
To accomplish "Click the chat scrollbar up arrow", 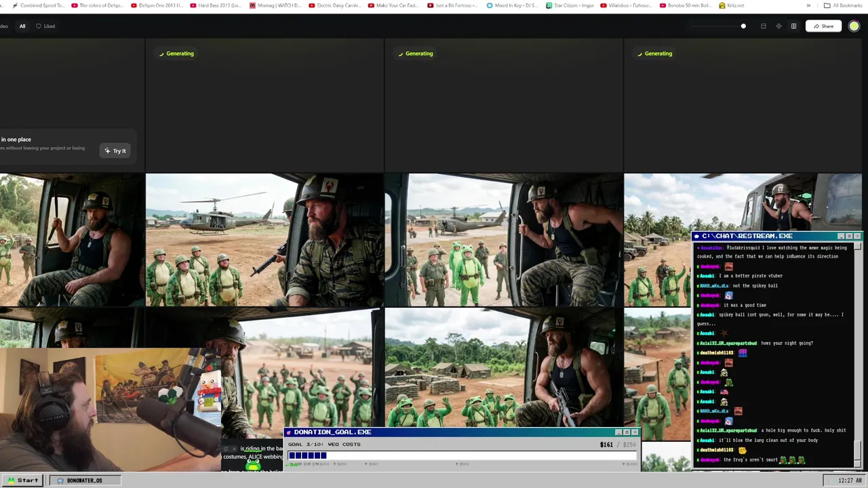I will click(x=858, y=246).
